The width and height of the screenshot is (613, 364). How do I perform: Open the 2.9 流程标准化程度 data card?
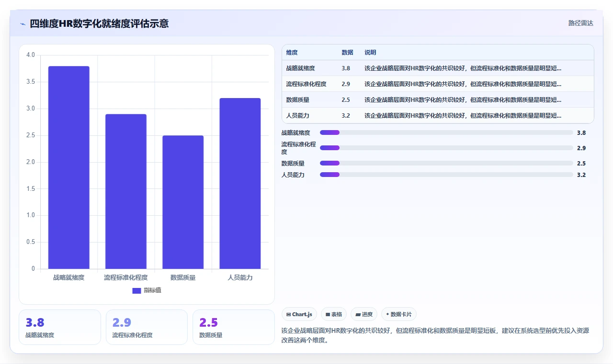147,327
